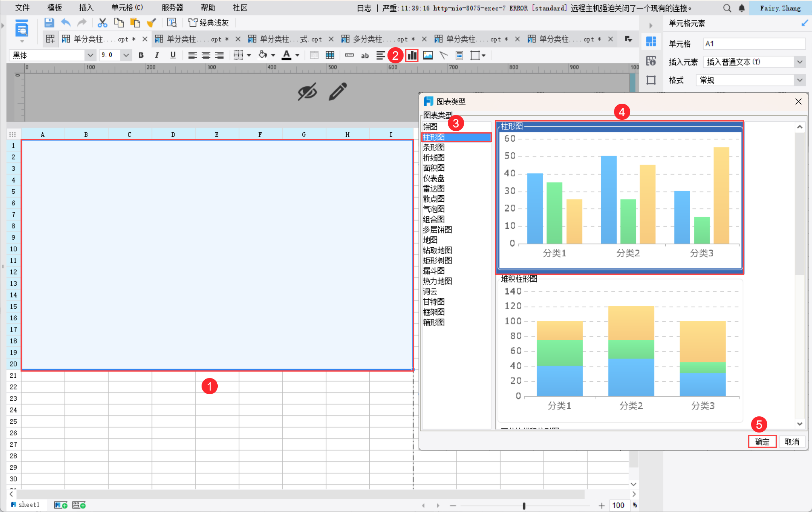Screen dimensions: 812x512
Task: Toggle italic formatting
Action: [x=157, y=55]
